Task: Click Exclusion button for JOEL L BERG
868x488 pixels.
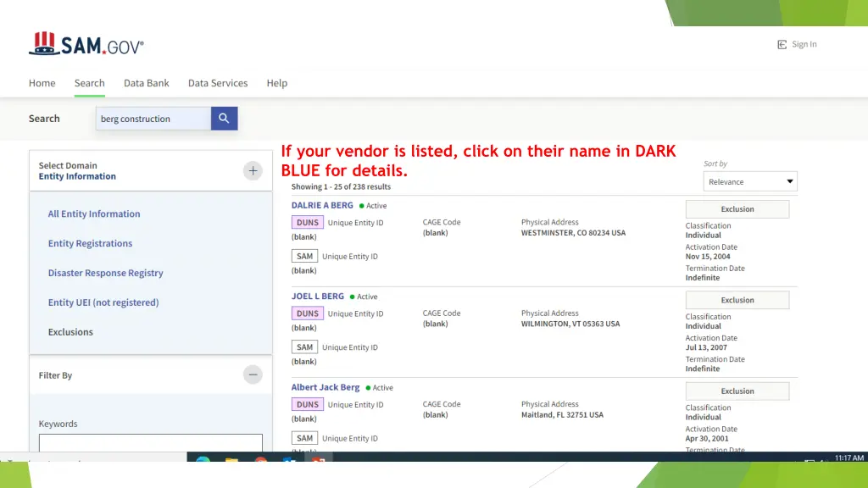Action: pos(737,300)
